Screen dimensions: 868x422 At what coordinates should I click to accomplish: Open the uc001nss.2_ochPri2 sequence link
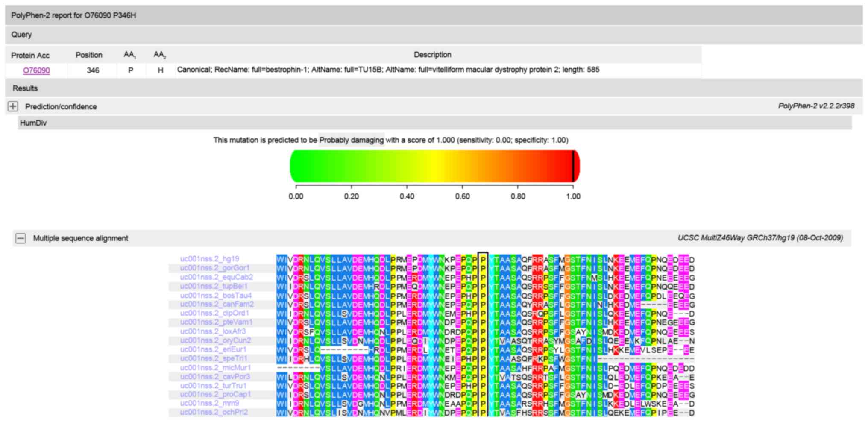tap(214, 412)
